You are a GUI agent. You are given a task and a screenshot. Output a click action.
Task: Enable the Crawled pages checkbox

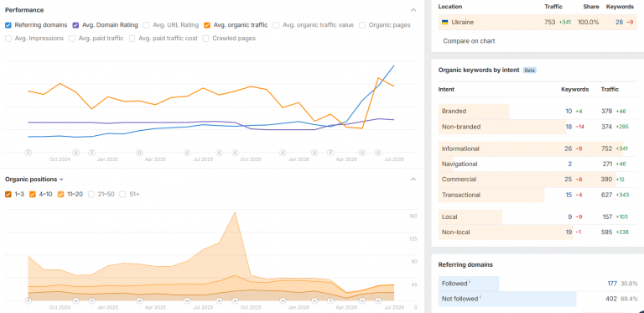(x=205, y=39)
